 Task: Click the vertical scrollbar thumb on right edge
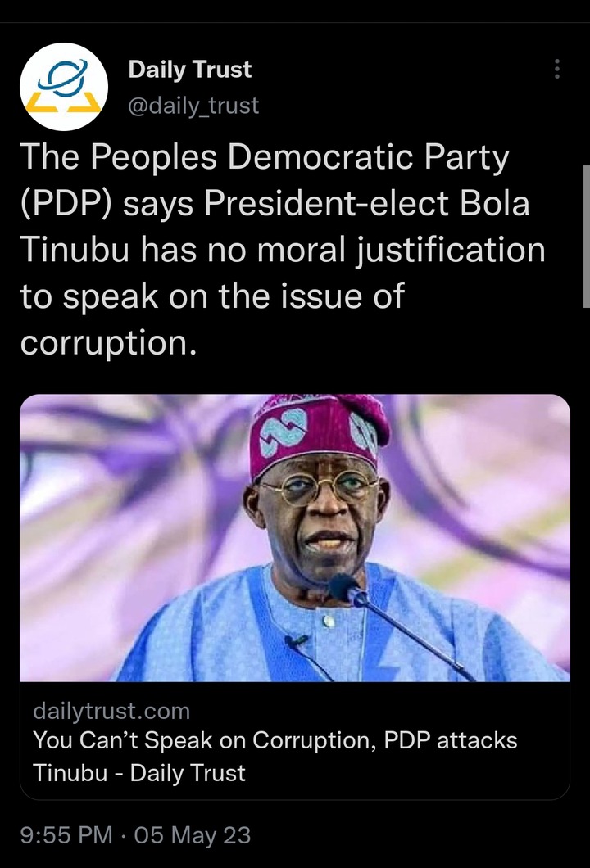pos(586,236)
